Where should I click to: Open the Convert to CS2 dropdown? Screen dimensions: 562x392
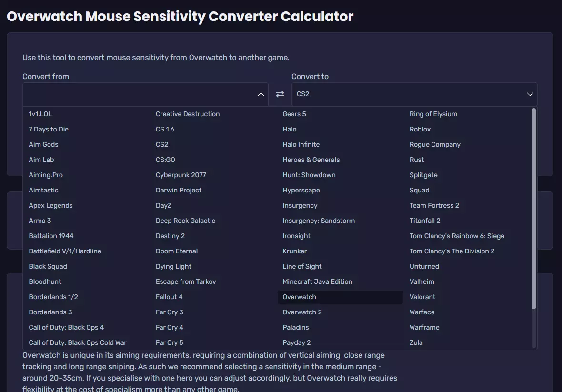[x=414, y=94]
